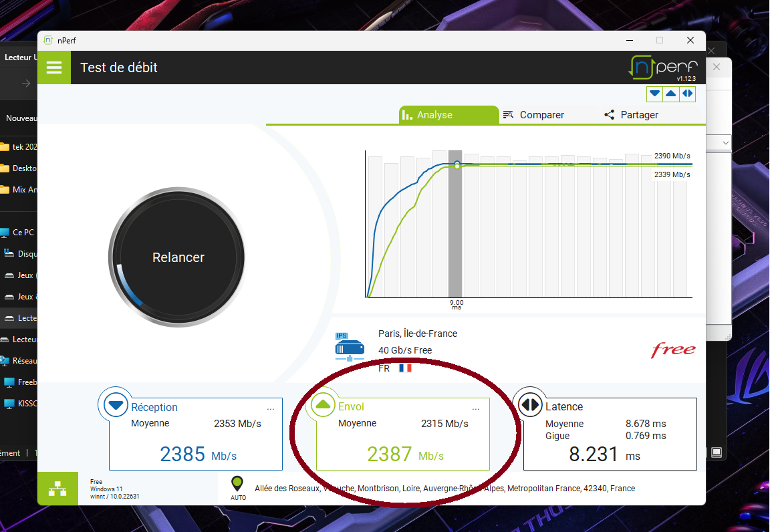This screenshot has height=532, width=770.
Task: Click Latence Moyenne 8.678 ms value
Action: 646,424
